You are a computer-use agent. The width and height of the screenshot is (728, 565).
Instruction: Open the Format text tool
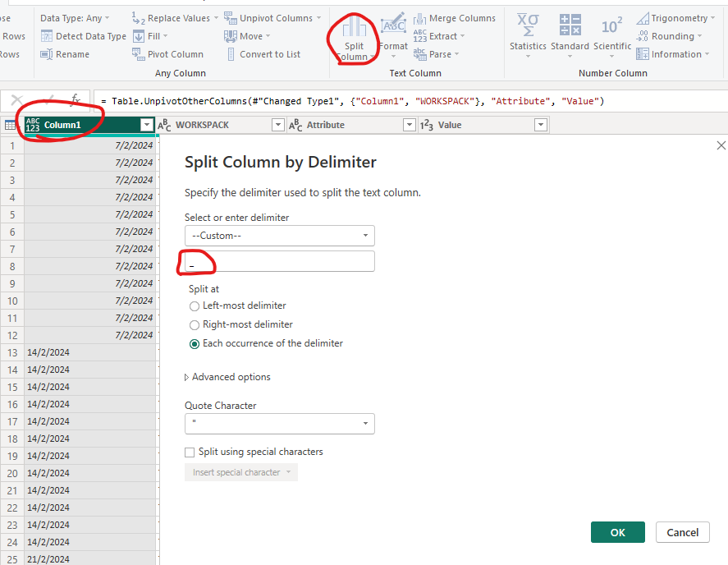393,35
